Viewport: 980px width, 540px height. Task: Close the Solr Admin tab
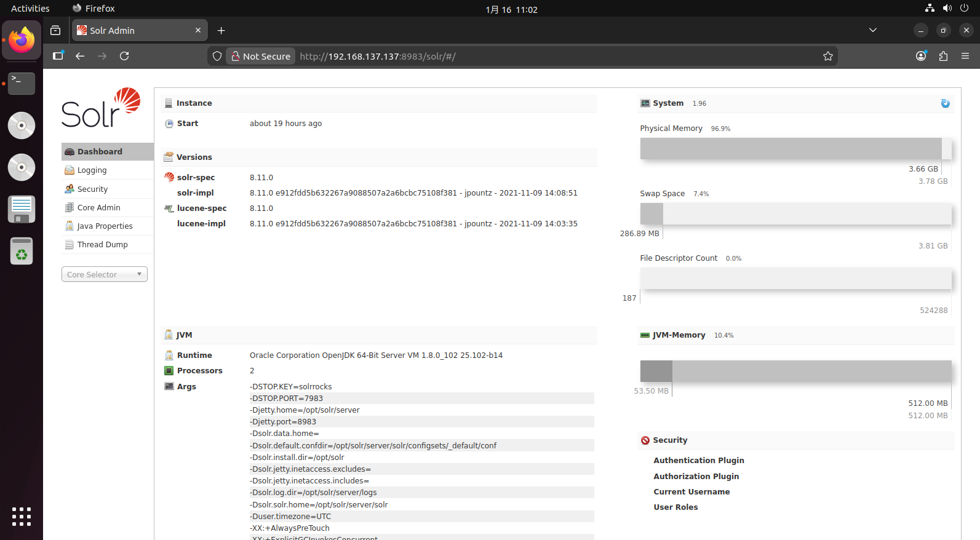coord(198,30)
